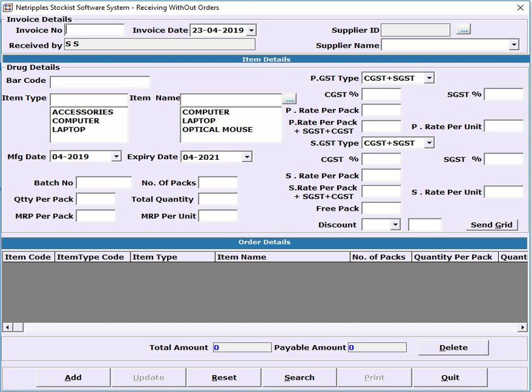The image size is (532, 392).
Task: Click the Item Name text field
Action: click(231, 99)
